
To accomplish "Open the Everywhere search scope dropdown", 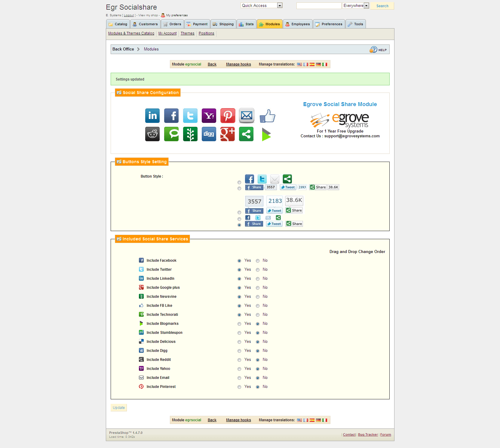I will click(356, 5).
